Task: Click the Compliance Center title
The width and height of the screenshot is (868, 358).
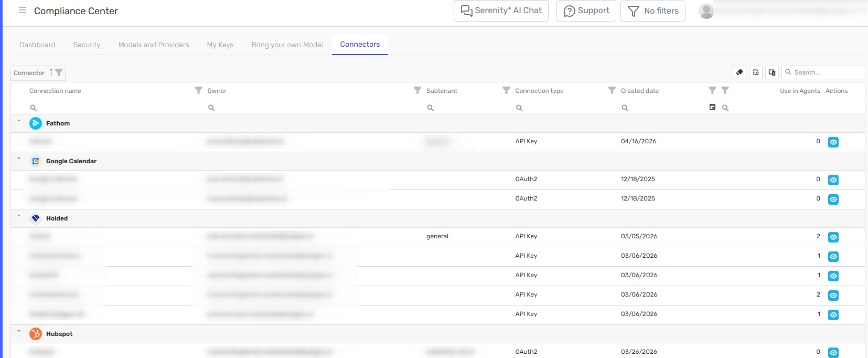Action: 76,11
